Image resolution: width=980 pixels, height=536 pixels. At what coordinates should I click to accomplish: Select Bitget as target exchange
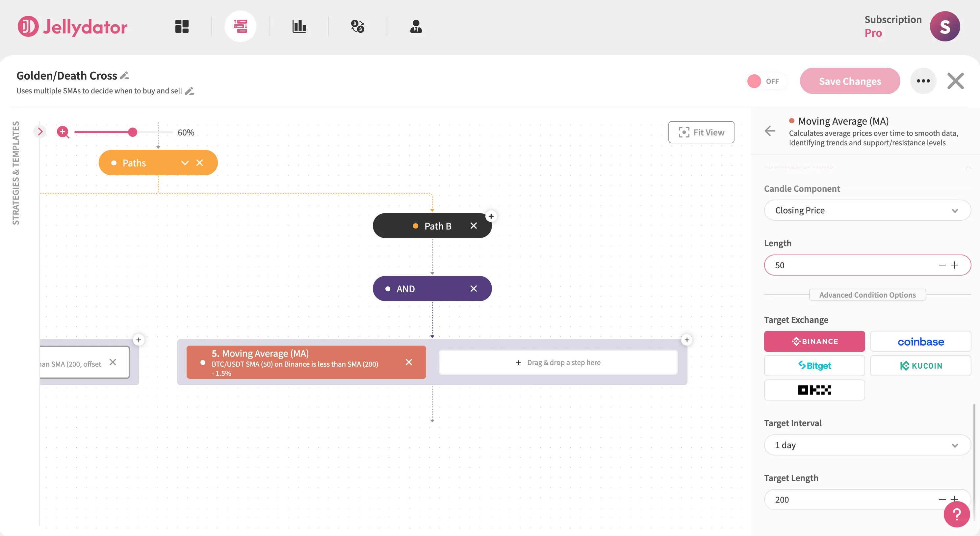coord(814,366)
